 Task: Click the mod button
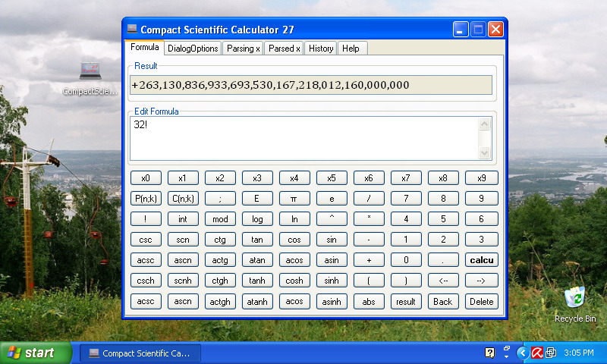(220, 219)
